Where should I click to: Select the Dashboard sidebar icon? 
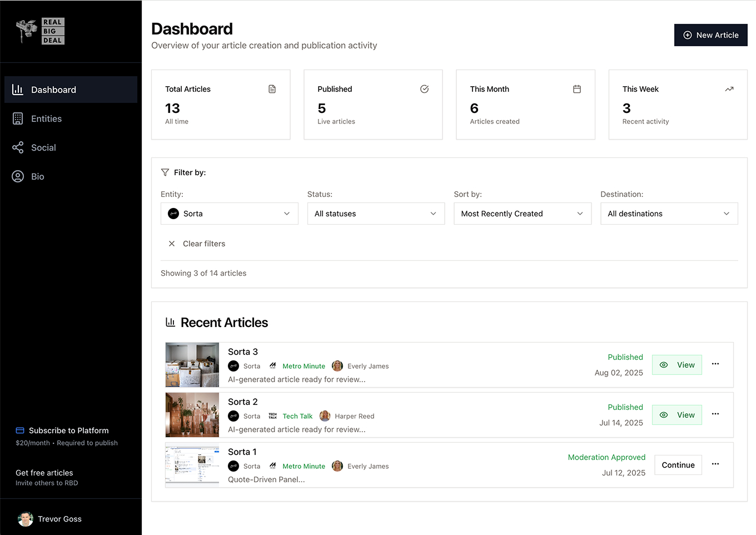[17, 89]
